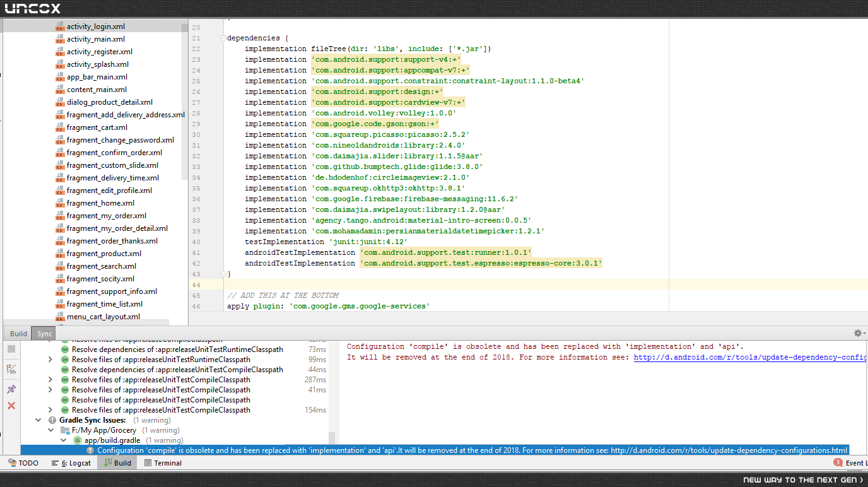Click line number 44 in the gutter
This screenshot has height=487, width=868.
[196, 285]
